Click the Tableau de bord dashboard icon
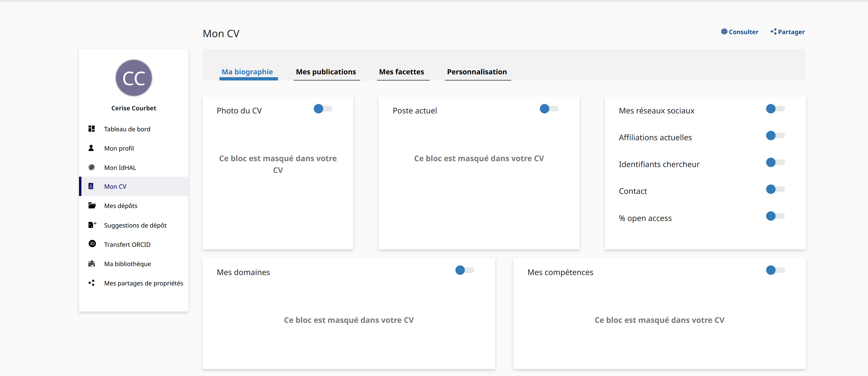This screenshot has width=868, height=376. (x=91, y=129)
